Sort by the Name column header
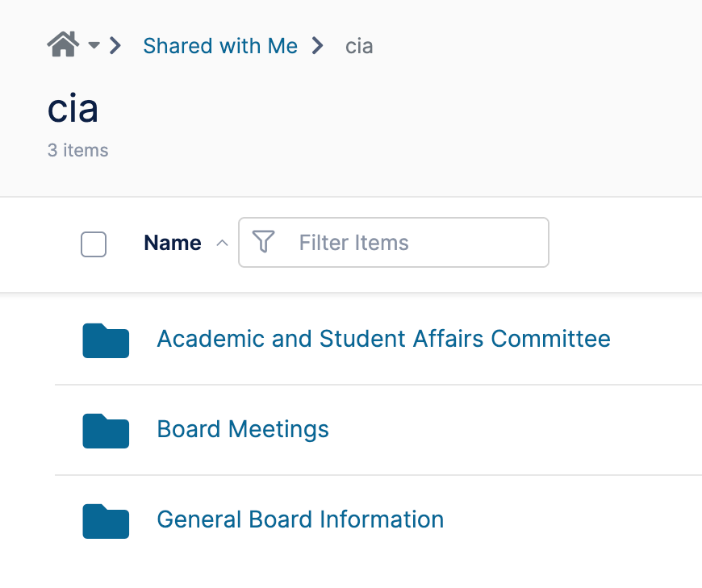 (x=173, y=243)
